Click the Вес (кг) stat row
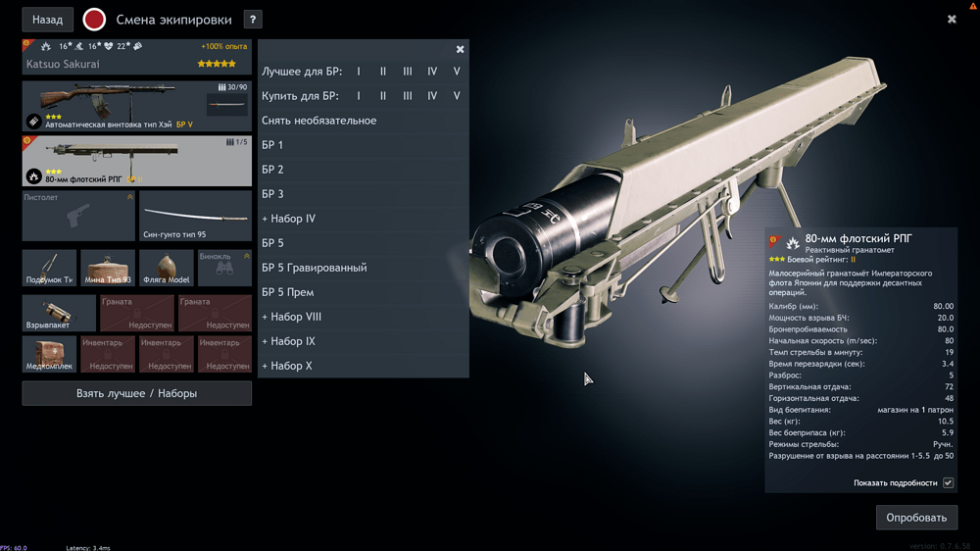Viewport: 980px width, 551px height. [860, 421]
